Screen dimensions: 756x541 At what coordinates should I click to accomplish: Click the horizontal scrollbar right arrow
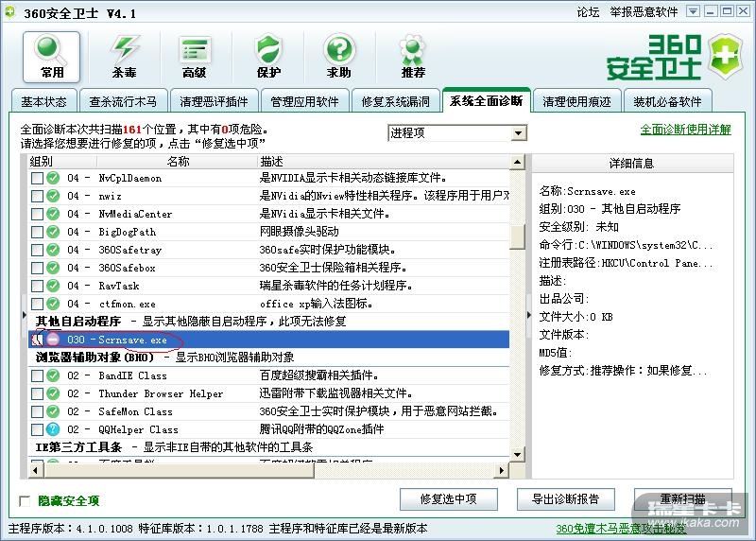[x=502, y=470]
